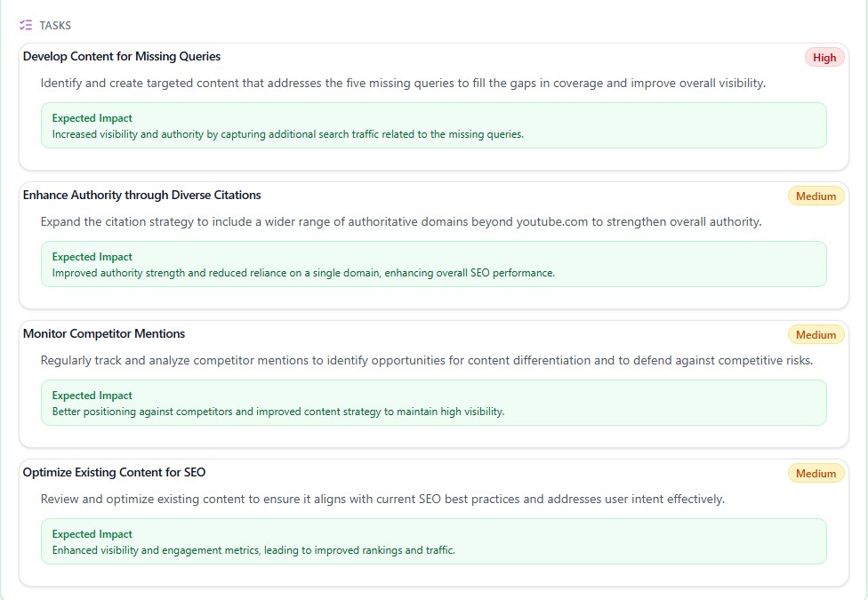Screen dimensions: 868x600
Task: Click Medium badge on Optimize Existing Content task
Action: 816,473
